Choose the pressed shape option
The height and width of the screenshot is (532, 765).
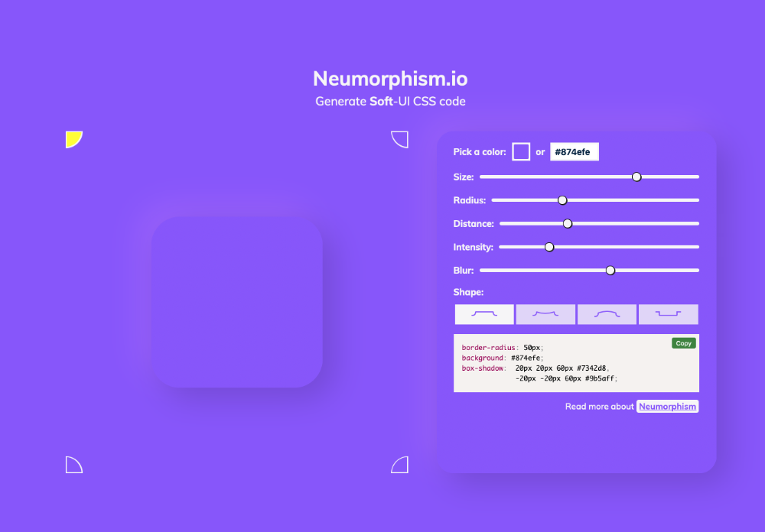669,314
